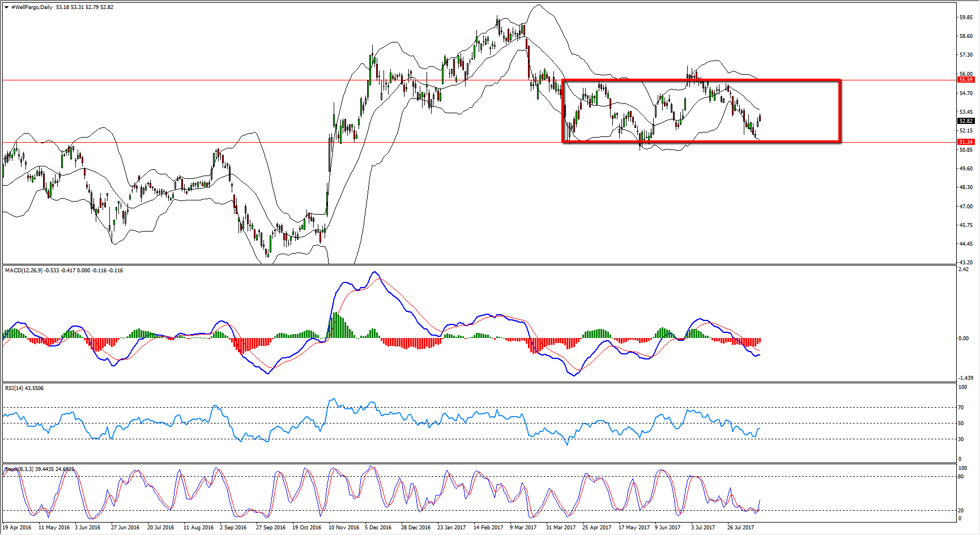
Task: Select the Stoch(8,3,3) indicator label
Action: (19, 469)
